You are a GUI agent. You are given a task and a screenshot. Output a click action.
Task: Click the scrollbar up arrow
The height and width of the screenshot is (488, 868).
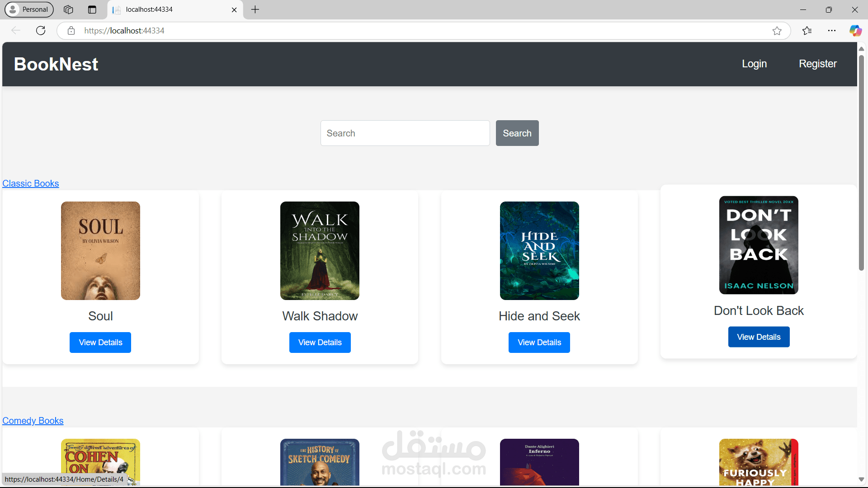click(861, 48)
